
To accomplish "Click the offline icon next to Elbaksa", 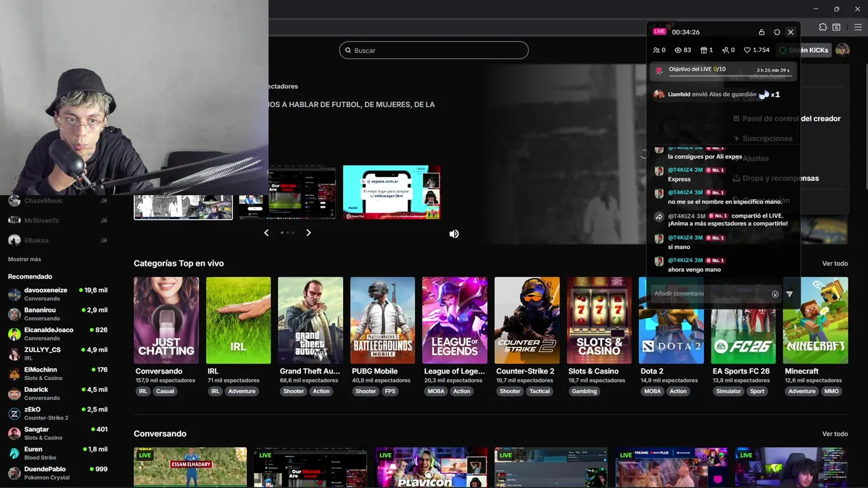I will (x=104, y=240).
